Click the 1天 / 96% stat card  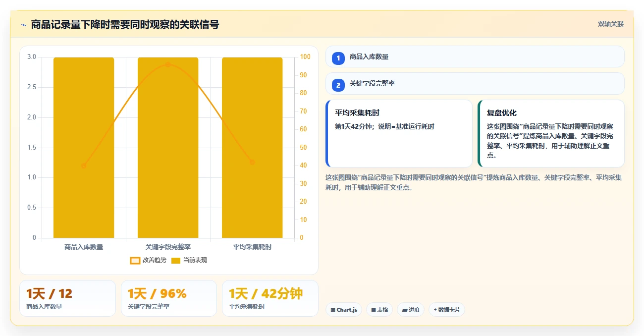click(169, 298)
